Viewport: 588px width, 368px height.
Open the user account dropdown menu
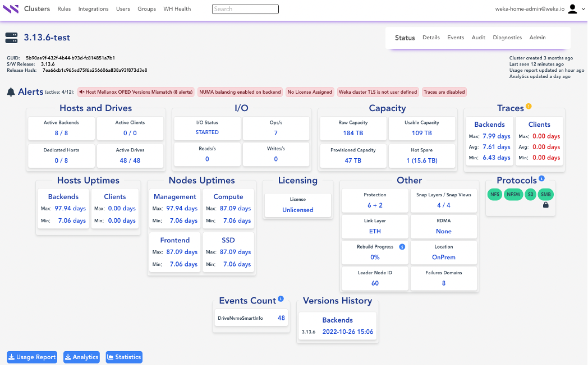point(575,9)
